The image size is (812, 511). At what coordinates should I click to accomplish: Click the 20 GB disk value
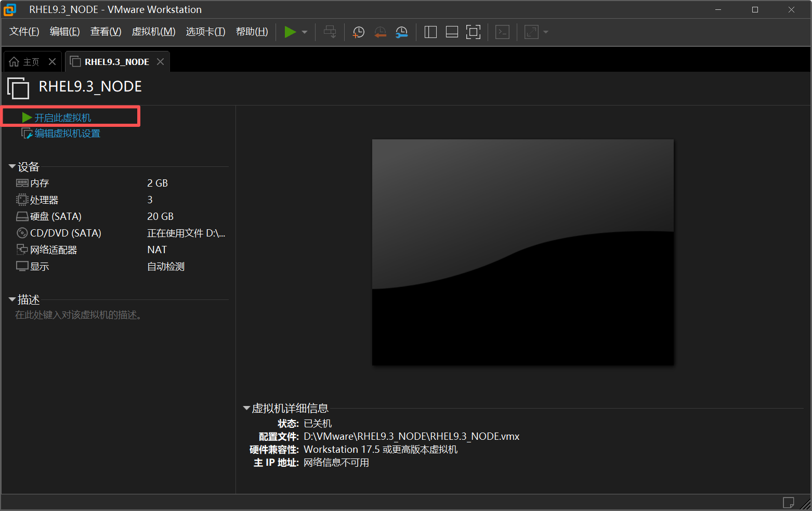click(160, 217)
